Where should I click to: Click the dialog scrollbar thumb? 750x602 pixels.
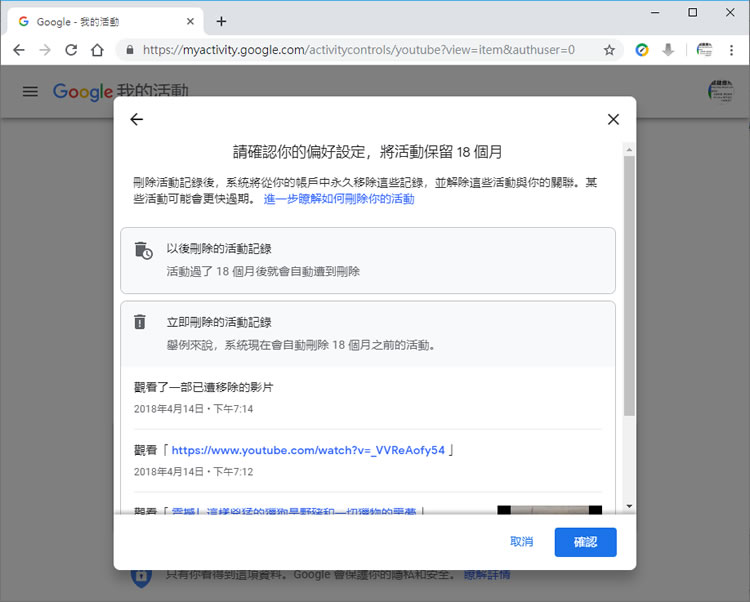click(629, 285)
